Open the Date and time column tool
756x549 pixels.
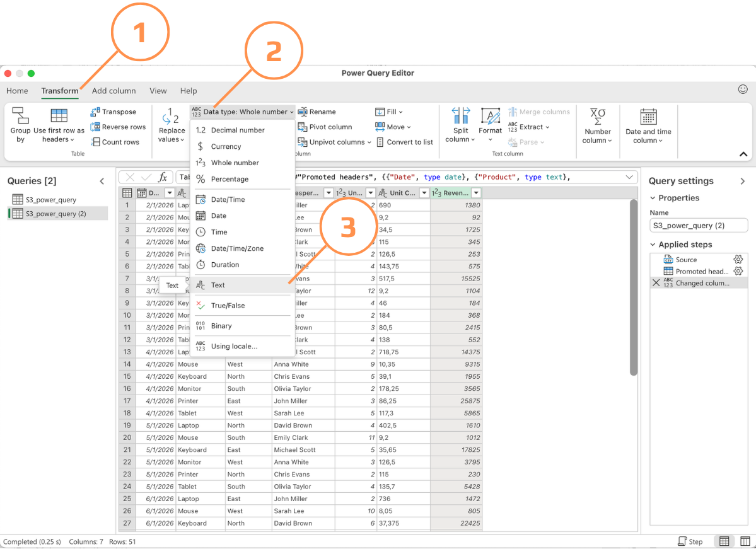click(x=648, y=125)
